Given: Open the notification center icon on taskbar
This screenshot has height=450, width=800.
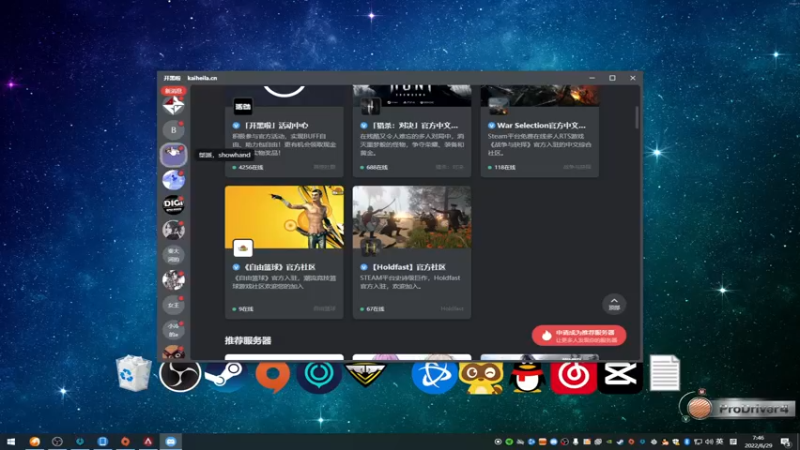Looking at the screenshot, I should click(785, 441).
